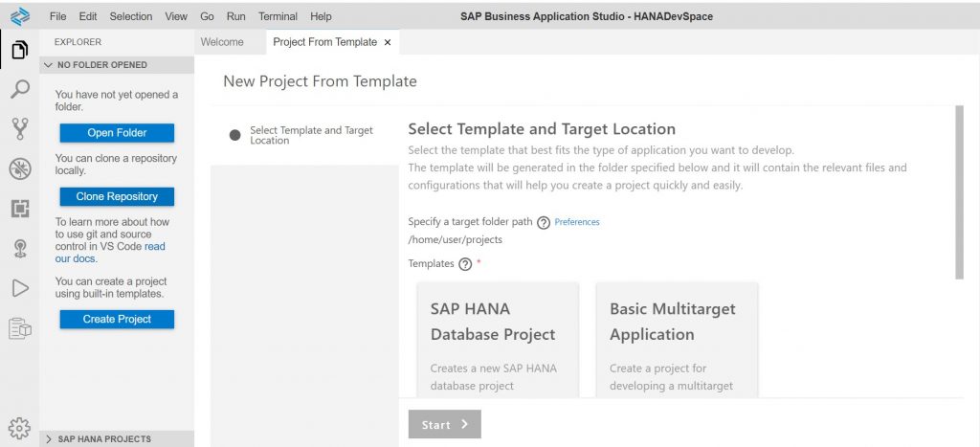Click the Manage settings gear icon
The image size is (980, 447).
pos(20,428)
